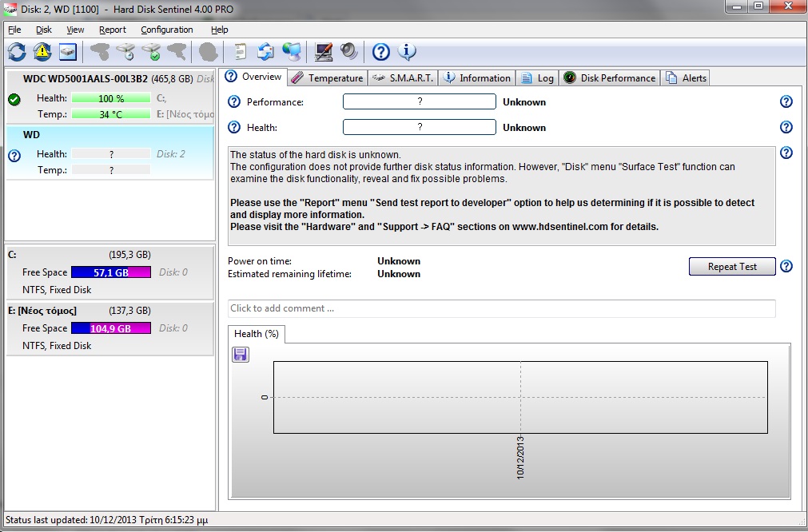This screenshot has height=532, width=808.
Task: Open the View menu
Action: [x=75, y=30]
